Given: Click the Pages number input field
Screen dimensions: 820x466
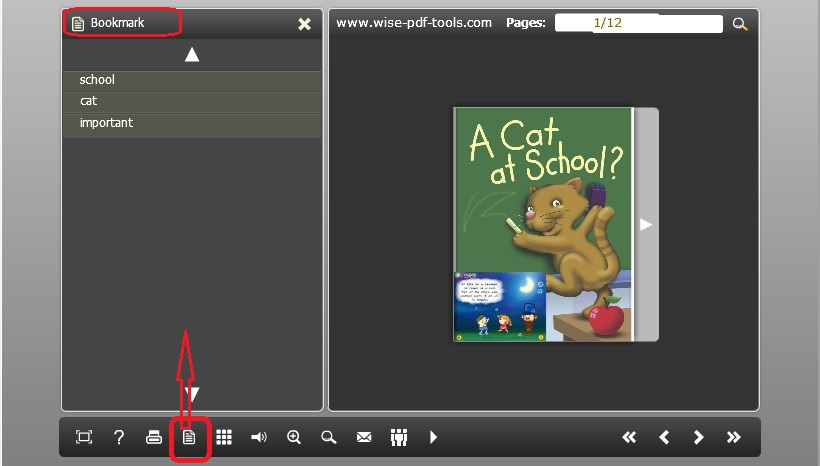Looking at the screenshot, I should (x=639, y=23).
